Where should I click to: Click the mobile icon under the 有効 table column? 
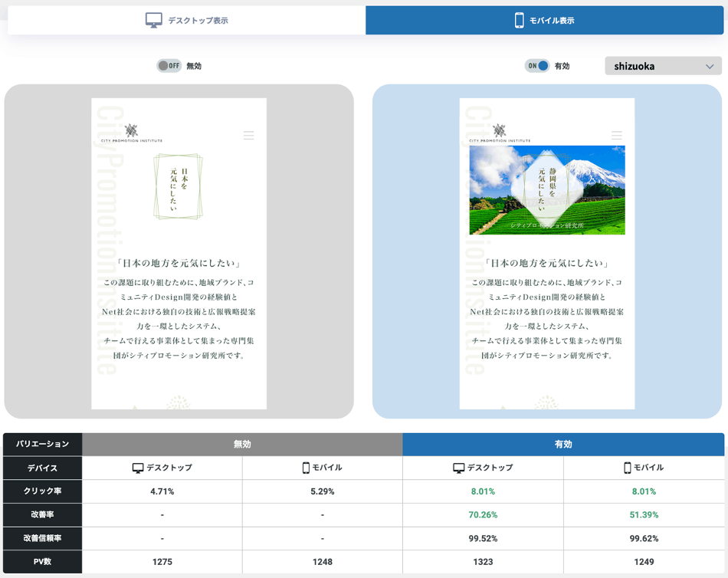point(627,468)
